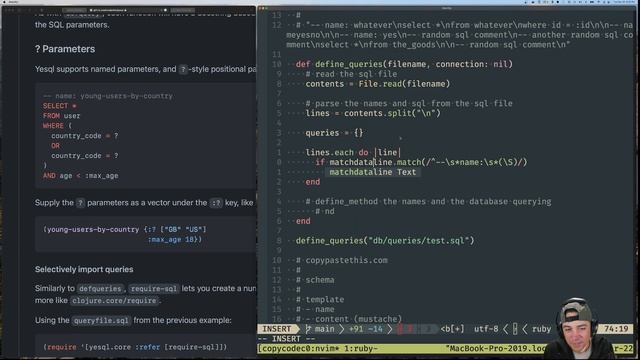Image resolution: width=640 pixels, height=360 pixels.
Task: Click the 'lines.each do |line|' line
Action: tap(353, 152)
